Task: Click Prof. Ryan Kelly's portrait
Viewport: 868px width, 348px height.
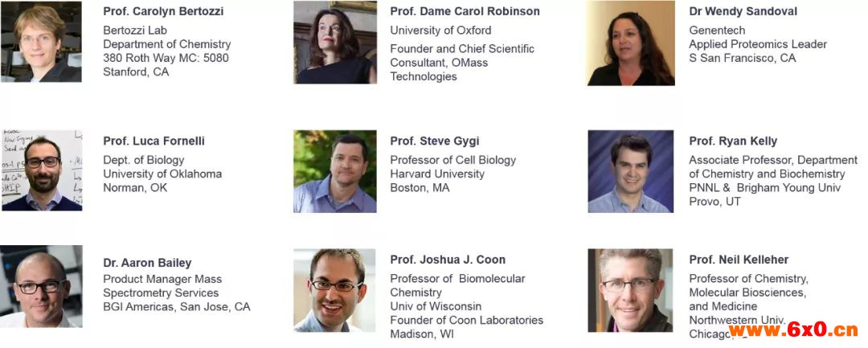Action: pyautogui.click(x=631, y=171)
